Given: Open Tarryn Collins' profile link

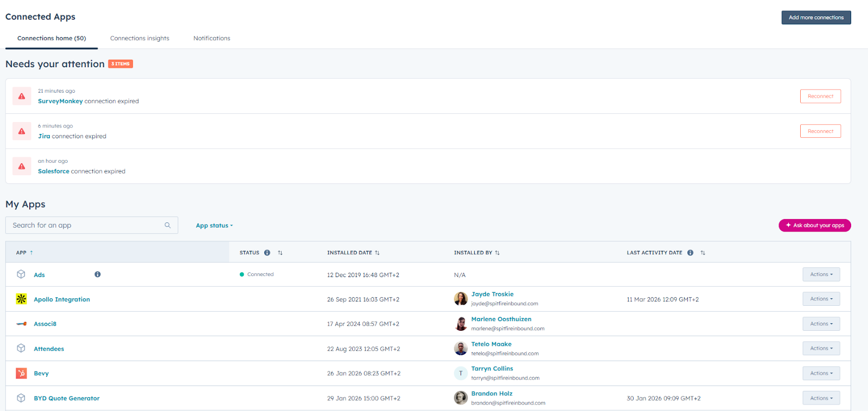Looking at the screenshot, I should pyautogui.click(x=492, y=369).
